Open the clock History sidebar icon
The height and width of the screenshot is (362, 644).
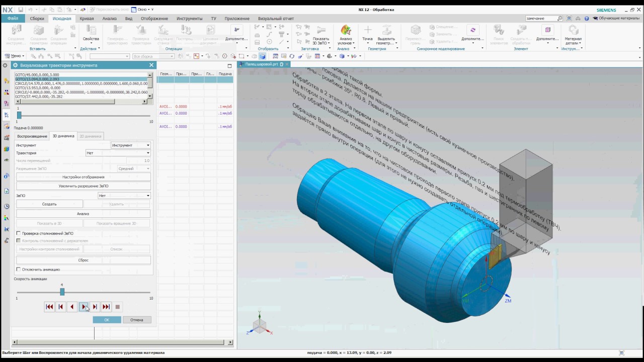click(7, 206)
